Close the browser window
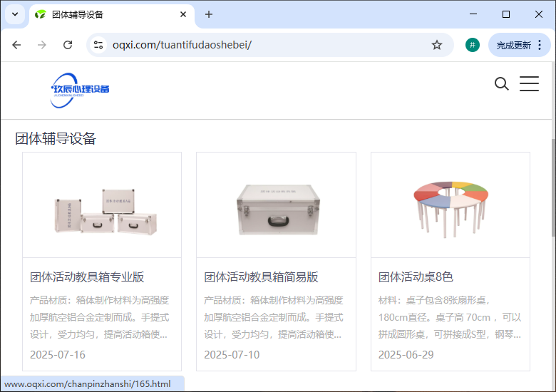 (539, 14)
